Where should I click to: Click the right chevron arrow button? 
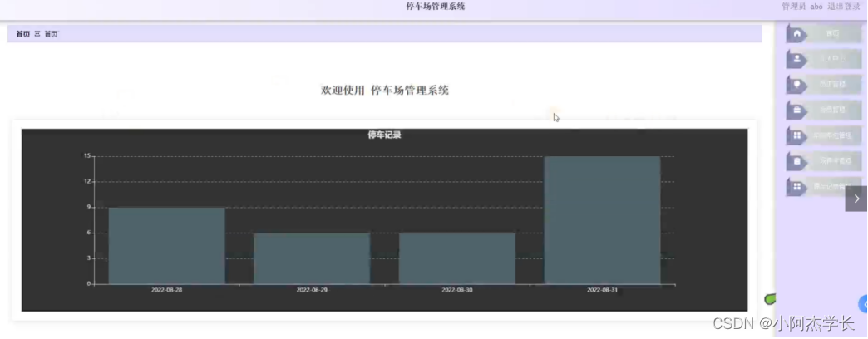(x=856, y=199)
